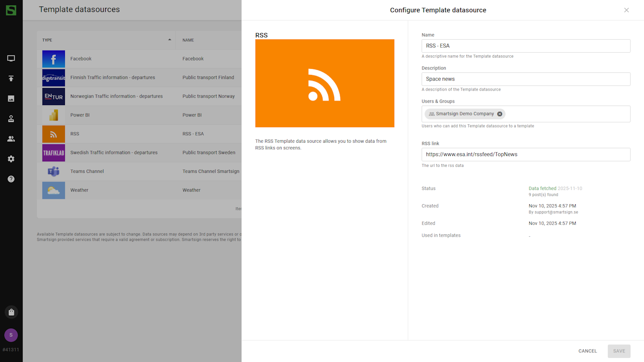Click the CANCEL button
The image size is (644, 362).
587,351
